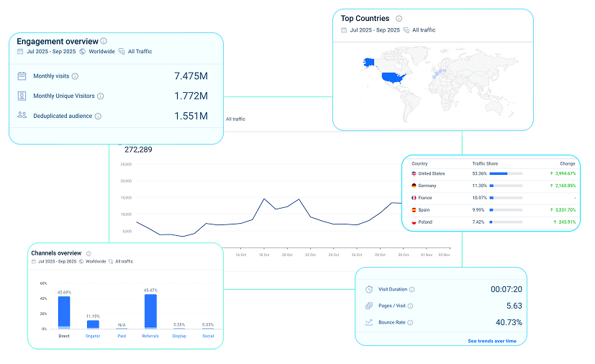Click the Spain flag icon
The width and height of the screenshot is (595, 364).
[414, 210]
